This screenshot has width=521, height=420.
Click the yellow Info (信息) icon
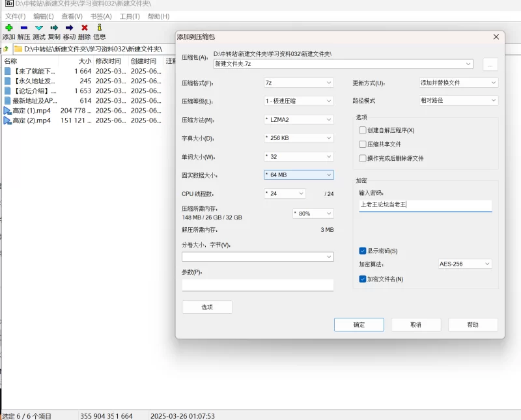(100, 27)
